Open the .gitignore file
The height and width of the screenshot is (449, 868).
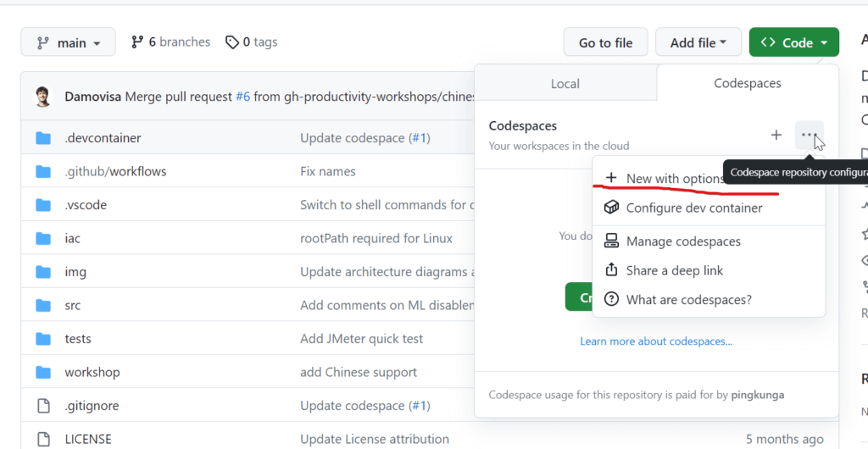click(92, 406)
